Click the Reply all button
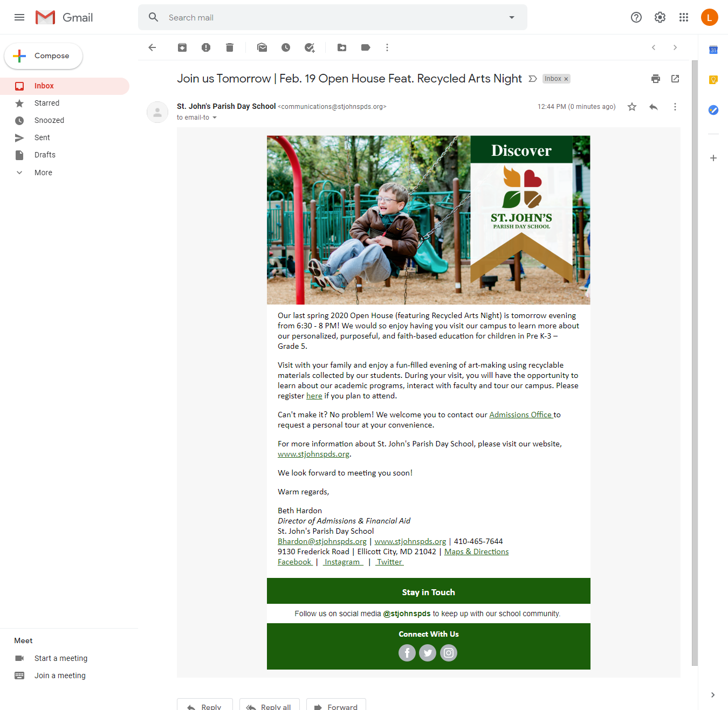728x710 pixels. click(x=269, y=705)
